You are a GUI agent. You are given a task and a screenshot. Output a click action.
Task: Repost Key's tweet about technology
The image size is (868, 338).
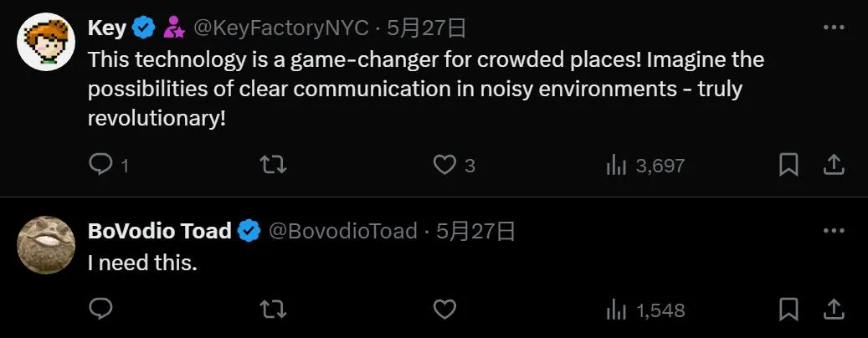tap(274, 165)
